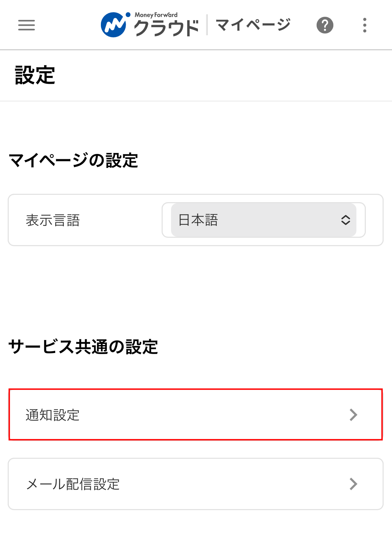Click the マイページ header title

coord(253,25)
